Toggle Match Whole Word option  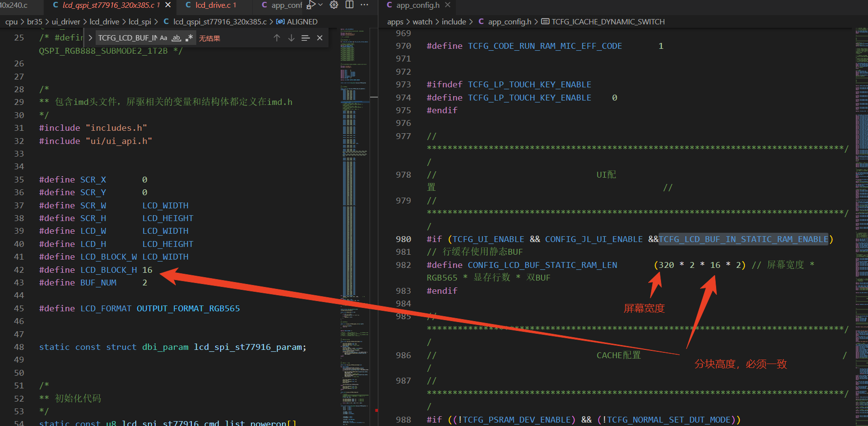click(x=176, y=38)
